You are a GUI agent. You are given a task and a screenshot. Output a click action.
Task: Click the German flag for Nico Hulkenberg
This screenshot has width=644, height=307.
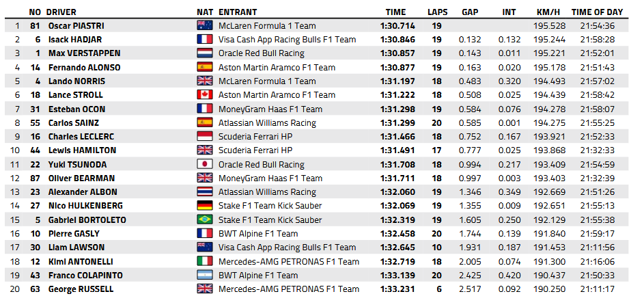(205, 206)
